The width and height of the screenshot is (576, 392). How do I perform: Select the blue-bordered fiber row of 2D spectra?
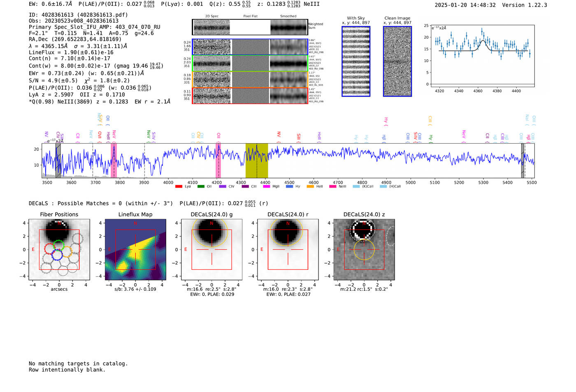coord(250,47)
